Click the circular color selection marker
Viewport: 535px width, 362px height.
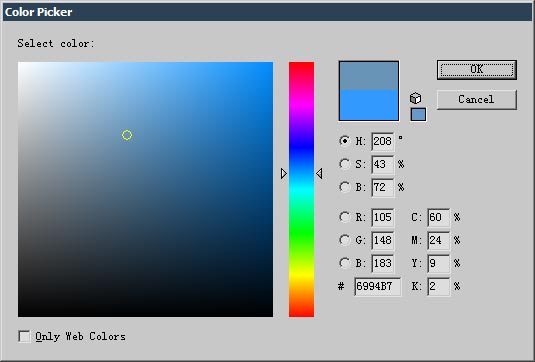click(x=127, y=135)
